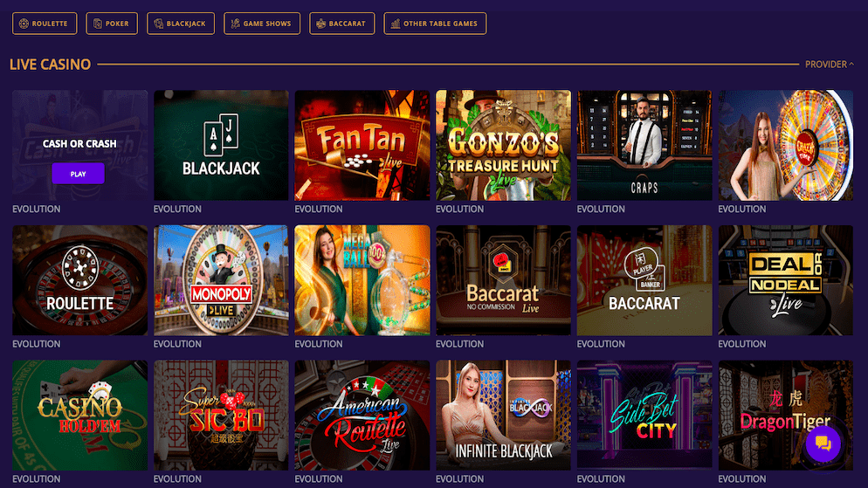Launch the Infinite Blackjack game thumbnail
Image resolution: width=868 pixels, height=488 pixels.
click(x=503, y=416)
